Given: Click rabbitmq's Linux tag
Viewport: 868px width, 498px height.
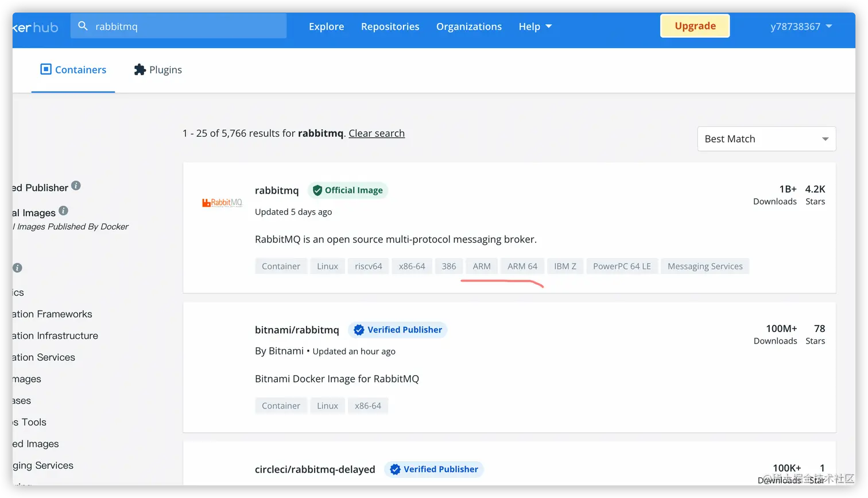Looking at the screenshot, I should pyautogui.click(x=328, y=266).
